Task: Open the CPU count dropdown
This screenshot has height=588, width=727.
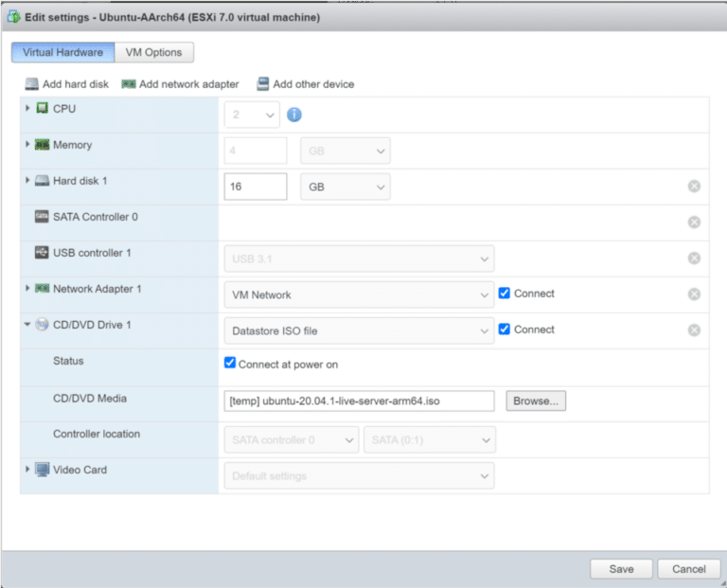Action: tap(252, 115)
